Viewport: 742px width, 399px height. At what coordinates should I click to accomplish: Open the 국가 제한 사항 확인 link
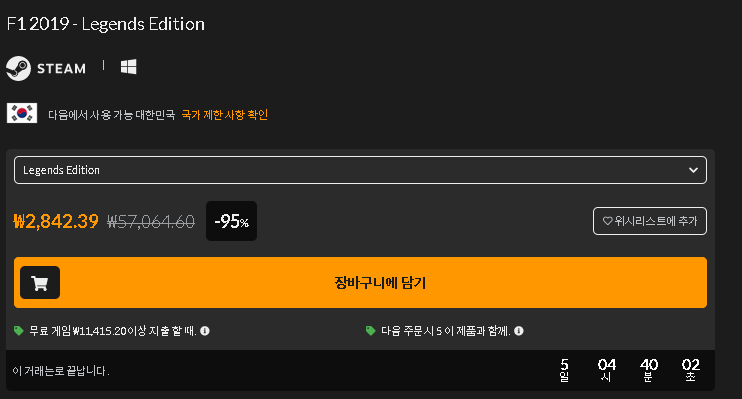[x=225, y=115]
